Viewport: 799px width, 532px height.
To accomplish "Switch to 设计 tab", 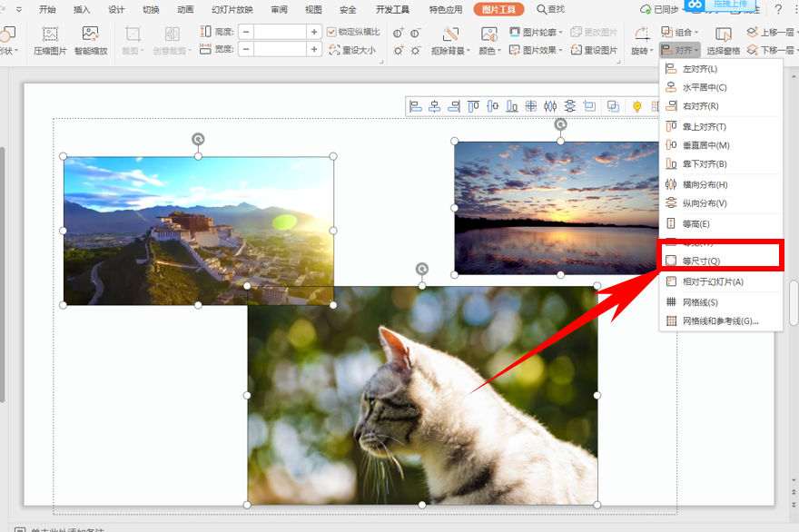I will click(x=116, y=9).
